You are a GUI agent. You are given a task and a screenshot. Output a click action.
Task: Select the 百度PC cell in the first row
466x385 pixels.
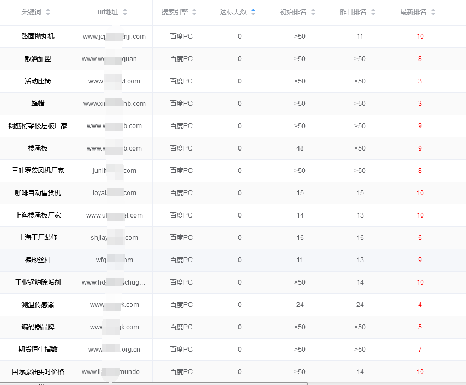pyautogui.click(x=181, y=36)
